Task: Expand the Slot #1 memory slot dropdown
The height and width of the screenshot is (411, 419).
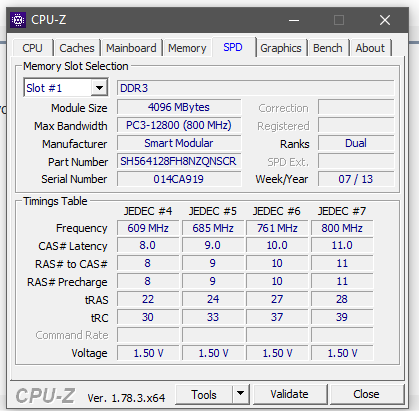Action: [x=99, y=88]
